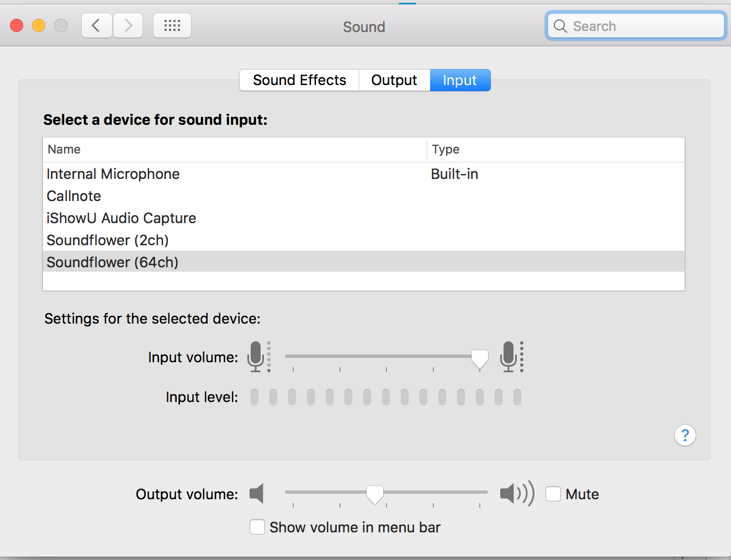Click the Output volume slider knob

pos(375,494)
